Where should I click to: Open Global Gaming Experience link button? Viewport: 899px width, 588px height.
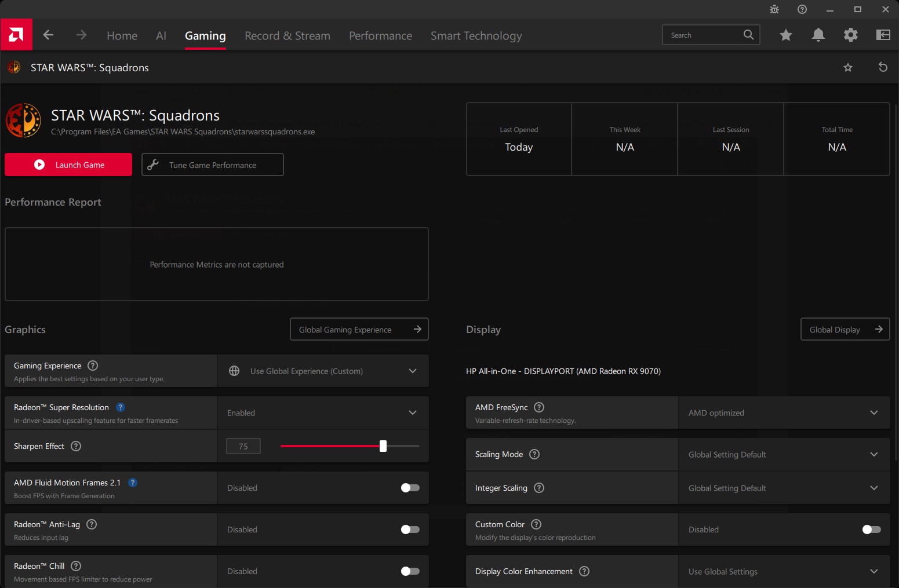click(x=359, y=329)
